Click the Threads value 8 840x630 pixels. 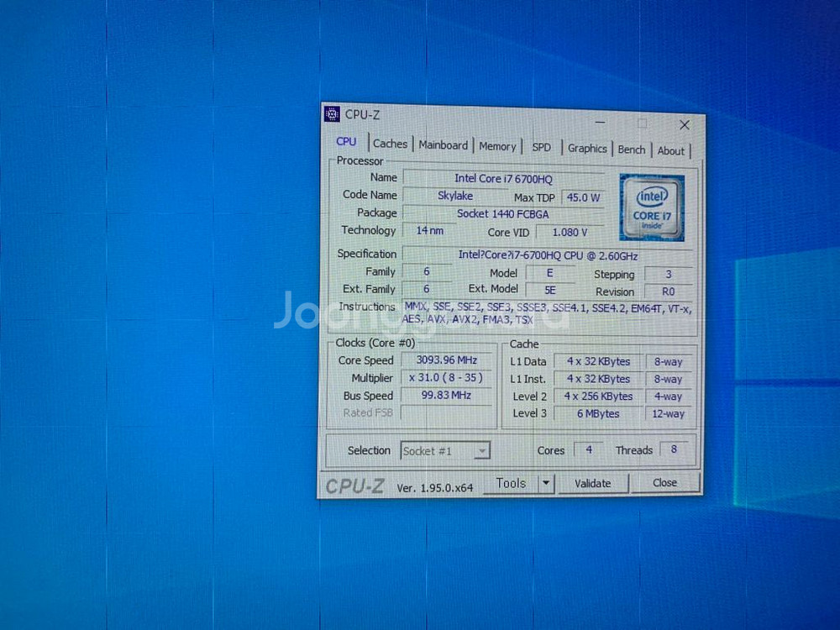[674, 449]
